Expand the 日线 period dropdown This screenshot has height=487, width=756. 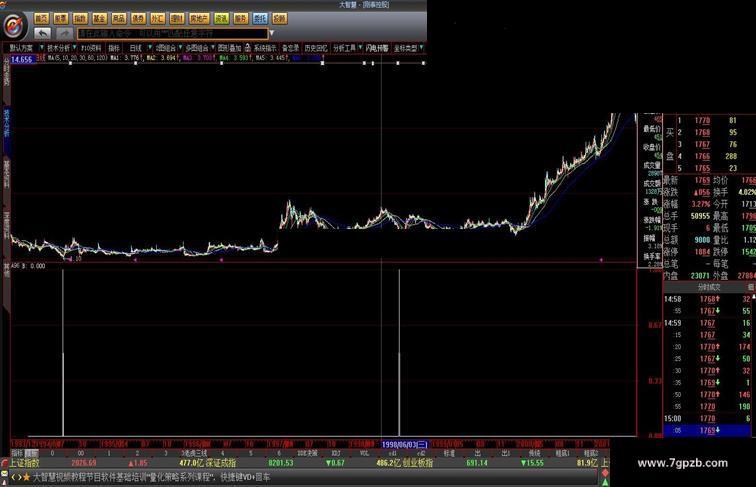pos(149,48)
